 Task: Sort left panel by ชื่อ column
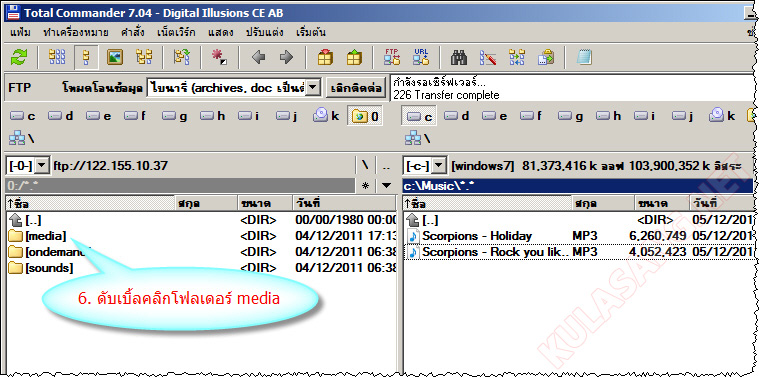(x=90, y=203)
